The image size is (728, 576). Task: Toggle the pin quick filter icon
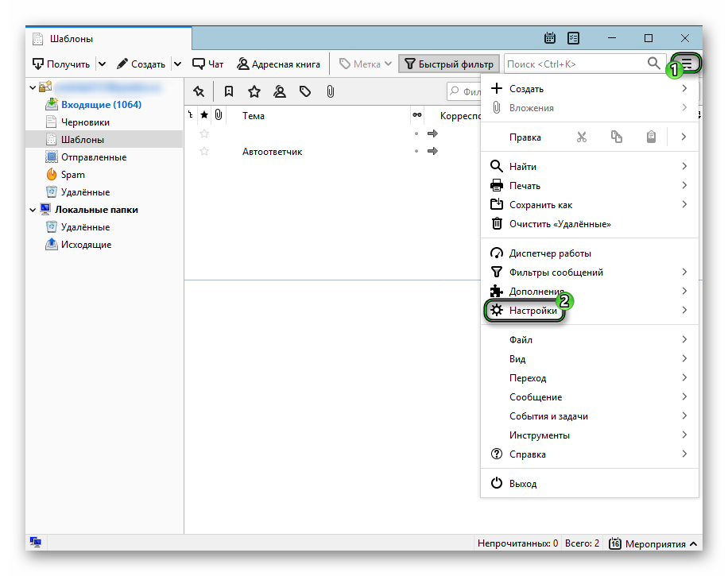(x=199, y=91)
